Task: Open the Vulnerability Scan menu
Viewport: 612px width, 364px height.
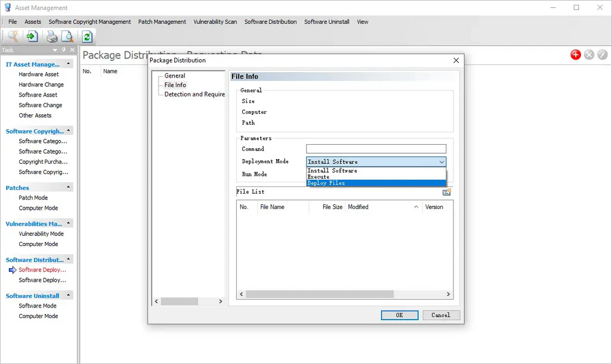Action: [215, 22]
